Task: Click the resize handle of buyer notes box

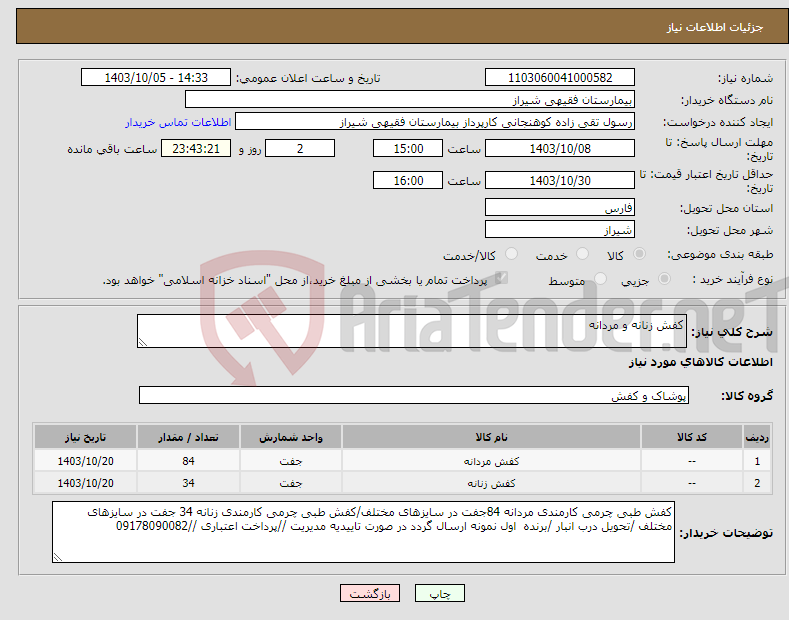Action: (x=58, y=557)
